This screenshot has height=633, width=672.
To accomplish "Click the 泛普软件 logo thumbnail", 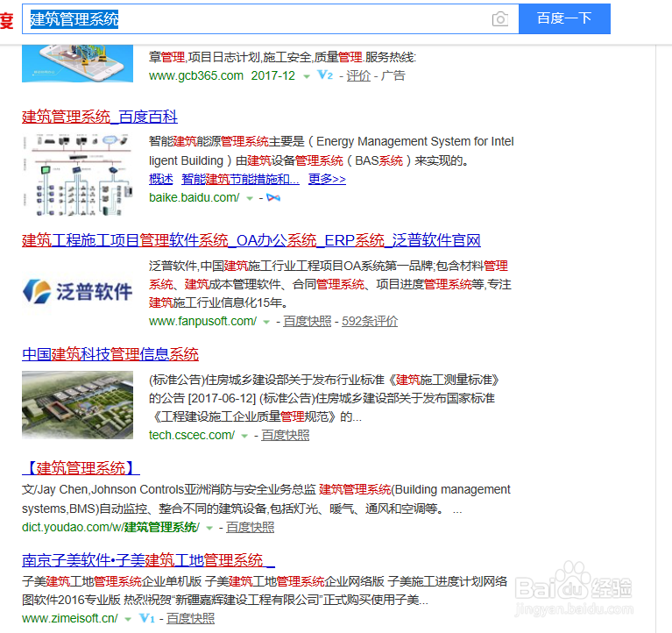I will click(78, 292).
